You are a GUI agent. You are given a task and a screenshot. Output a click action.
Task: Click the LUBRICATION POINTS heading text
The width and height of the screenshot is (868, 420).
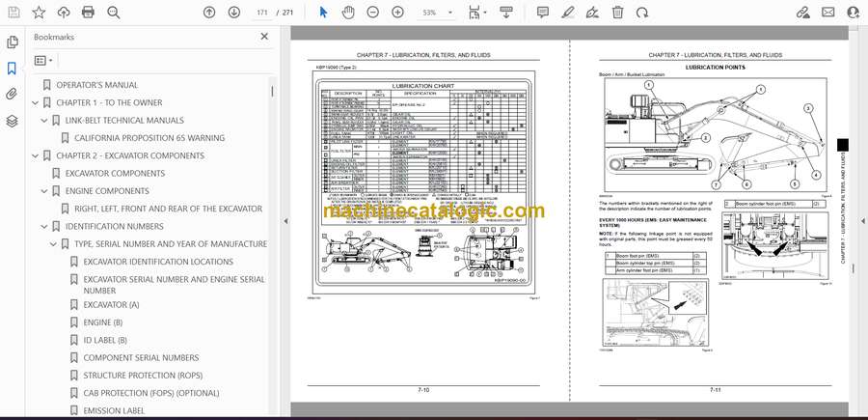(x=716, y=68)
